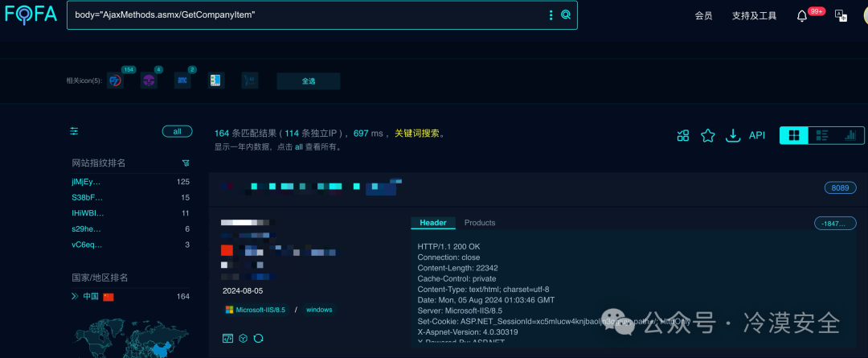Open the 支持及工具 menu
This screenshot has height=358, width=868.
(x=754, y=16)
